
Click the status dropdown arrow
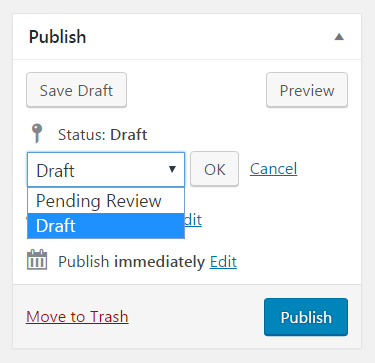pyautogui.click(x=172, y=169)
